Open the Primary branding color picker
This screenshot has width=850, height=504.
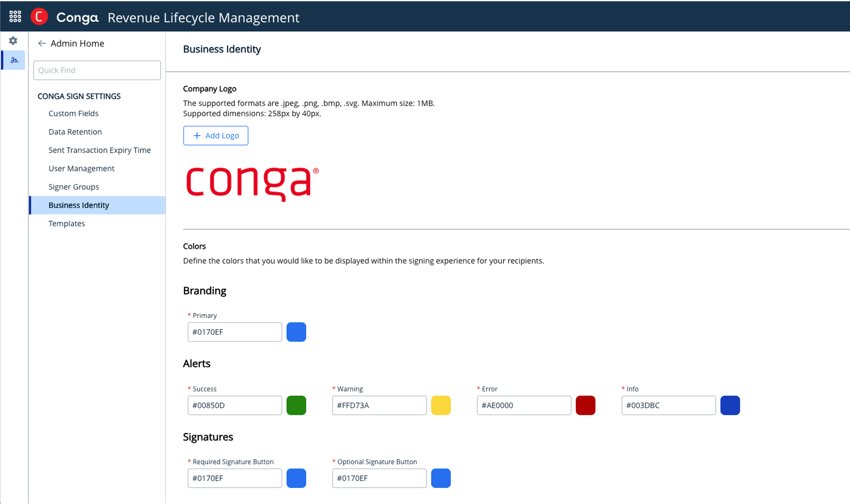tap(296, 332)
